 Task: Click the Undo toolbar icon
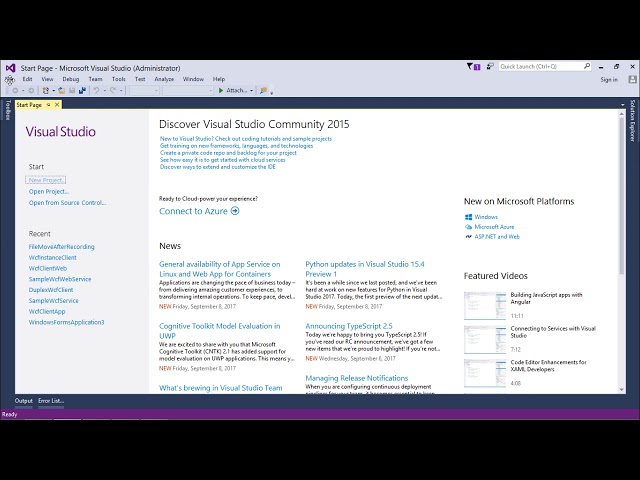pyautogui.click(x=96, y=90)
